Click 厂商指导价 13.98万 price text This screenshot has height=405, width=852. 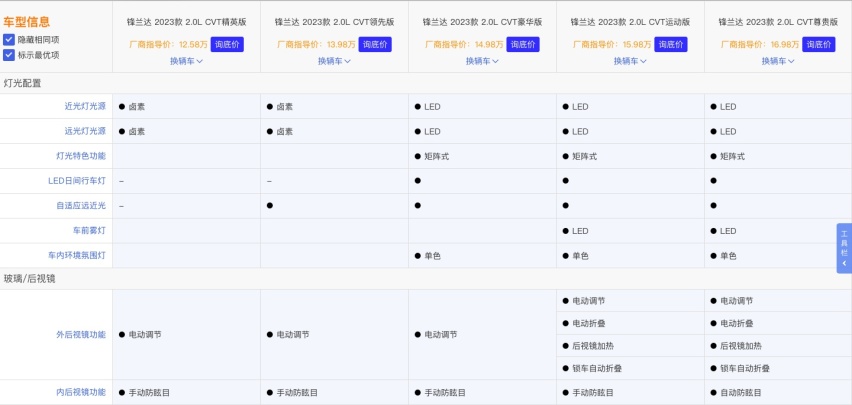click(316, 45)
